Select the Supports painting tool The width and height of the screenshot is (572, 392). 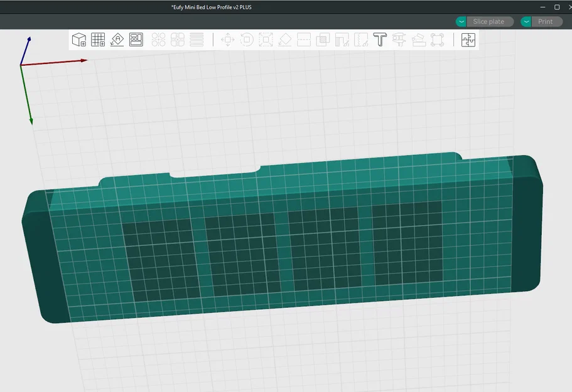point(342,40)
